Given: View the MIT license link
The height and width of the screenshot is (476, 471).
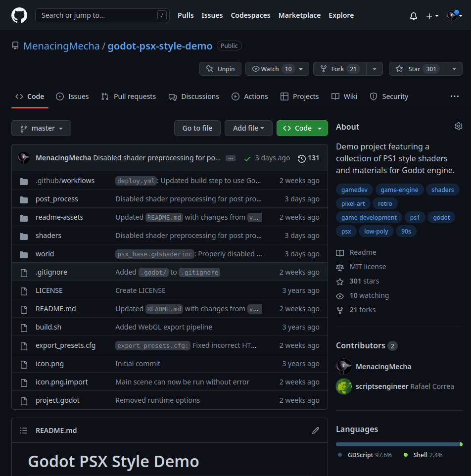Looking at the screenshot, I should tap(361, 267).
